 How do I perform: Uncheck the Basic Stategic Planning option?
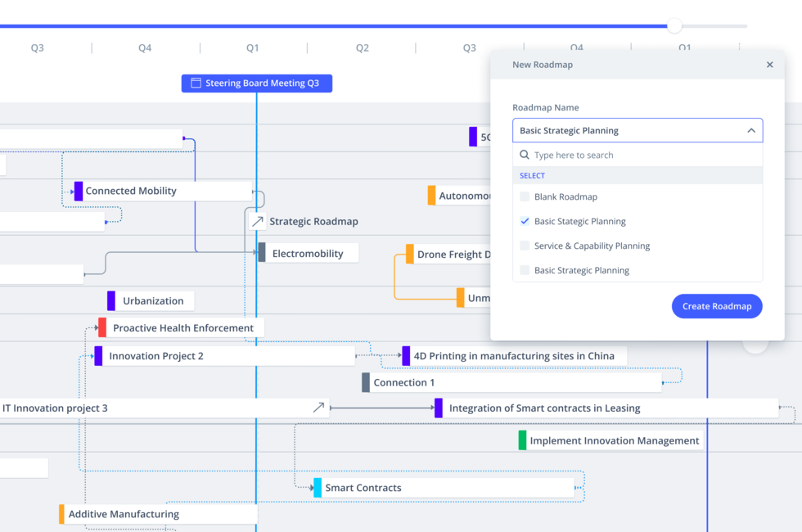coord(525,221)
